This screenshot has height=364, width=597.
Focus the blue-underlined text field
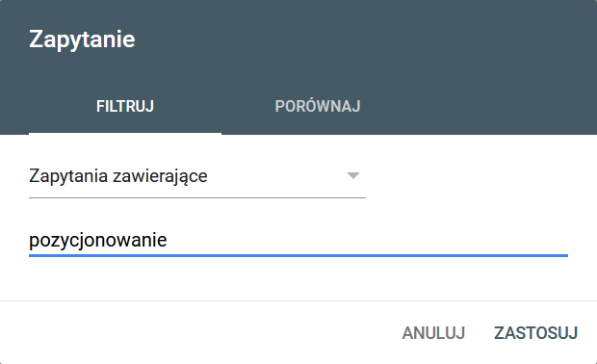click(x=298, y=240)
